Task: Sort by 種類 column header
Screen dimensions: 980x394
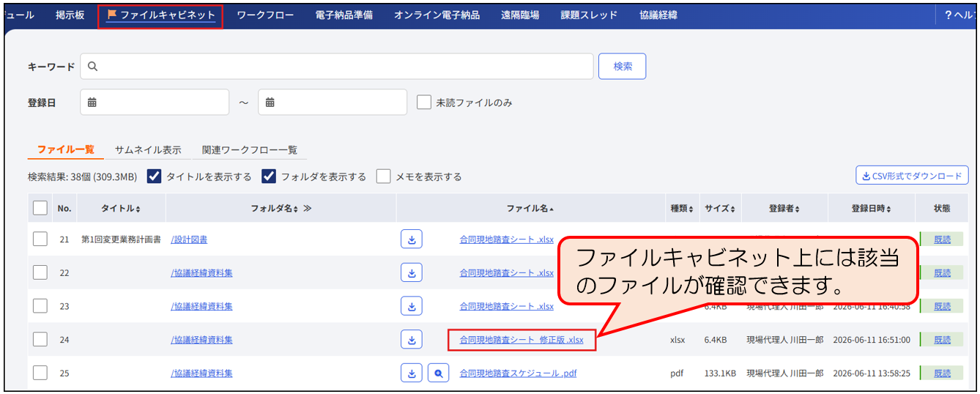Action: pyautogui.click(x=682, y=209)
